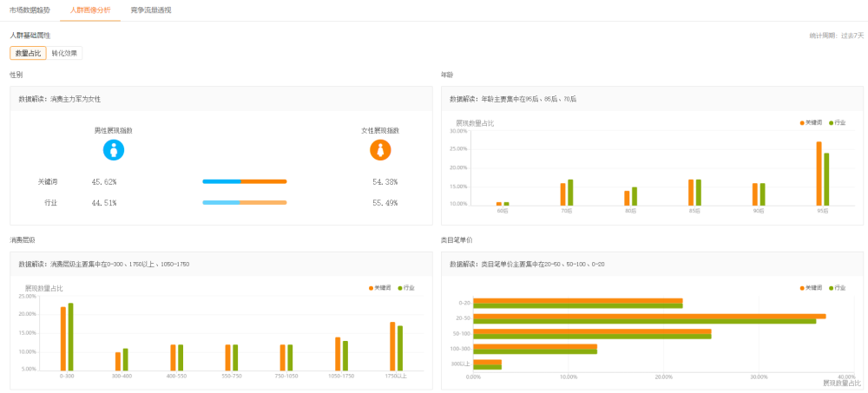Click orange 关键词 legend dot in 年龄 chart

[802, 123]
